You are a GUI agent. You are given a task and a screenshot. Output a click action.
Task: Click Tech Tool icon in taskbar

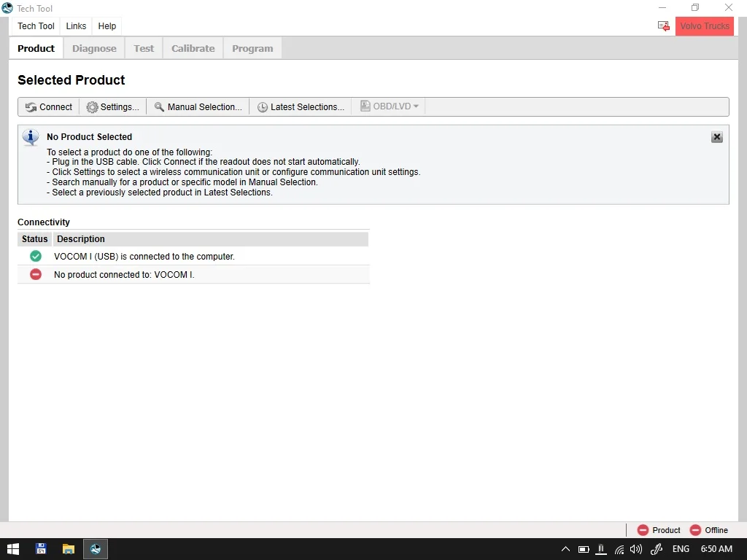click(x=96, y=549)
